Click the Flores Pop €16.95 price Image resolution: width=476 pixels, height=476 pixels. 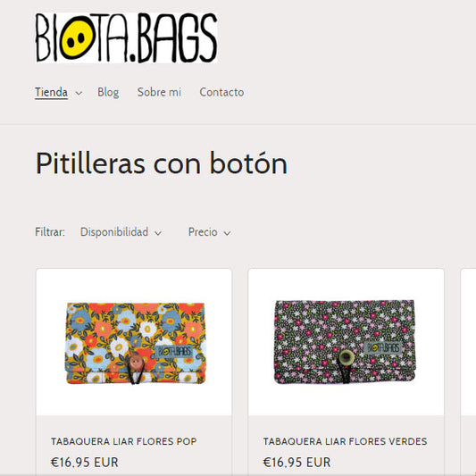click(84, 463)
